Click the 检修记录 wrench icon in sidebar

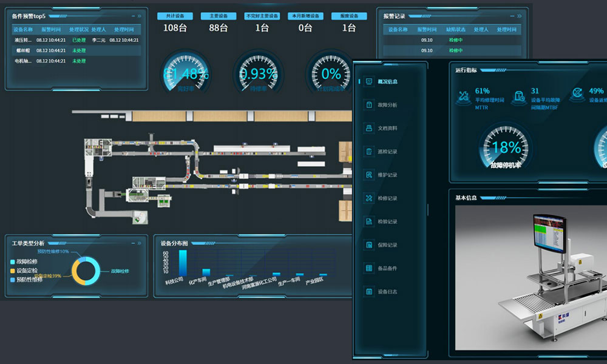[x=369, y=198]
